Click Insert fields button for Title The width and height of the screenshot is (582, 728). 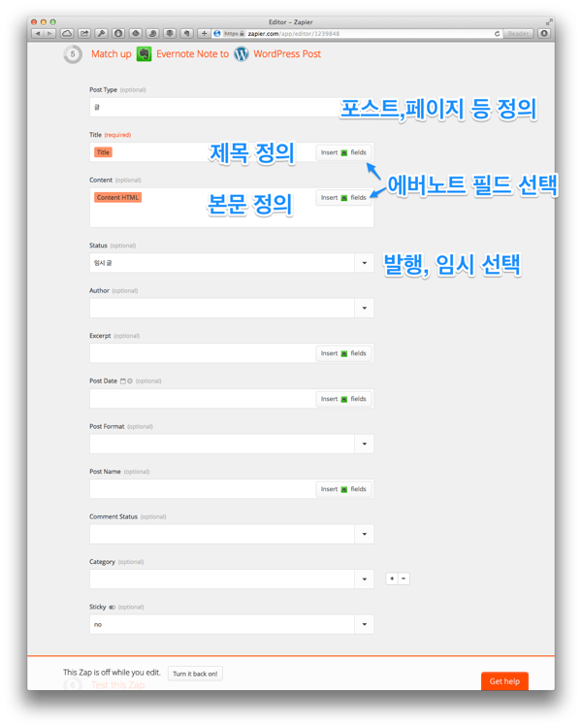pos(343,152)
